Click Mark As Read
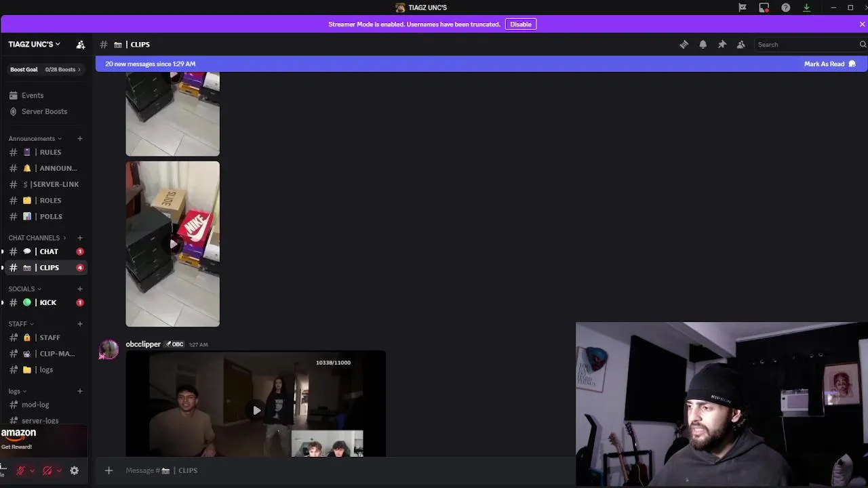Screen dimensions: 868x488 pyautogui.click(x=830, y=64)
